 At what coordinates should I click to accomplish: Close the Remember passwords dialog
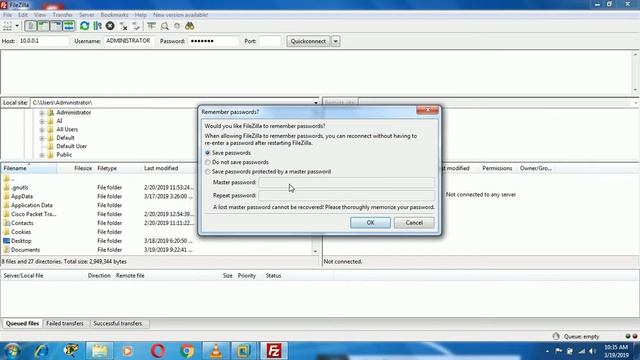pyautogui.click(x=427, y=110)
